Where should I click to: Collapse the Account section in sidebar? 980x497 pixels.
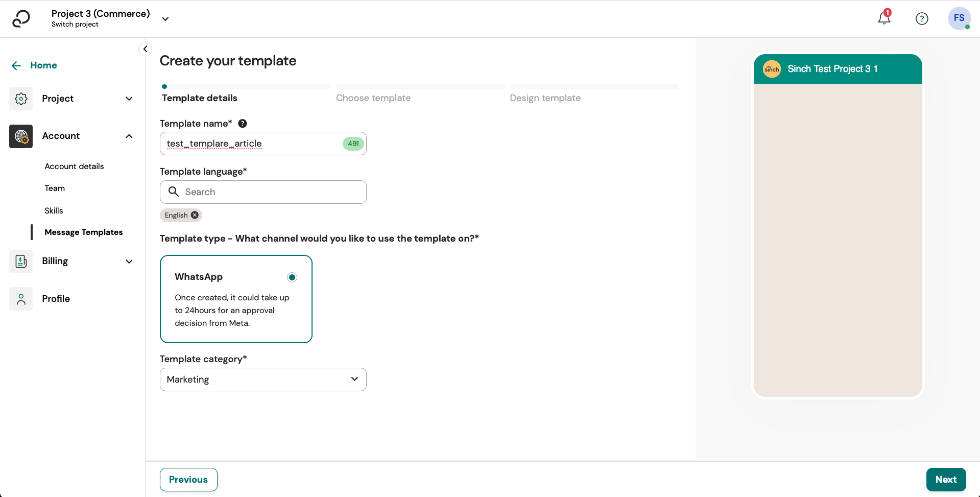129,136
